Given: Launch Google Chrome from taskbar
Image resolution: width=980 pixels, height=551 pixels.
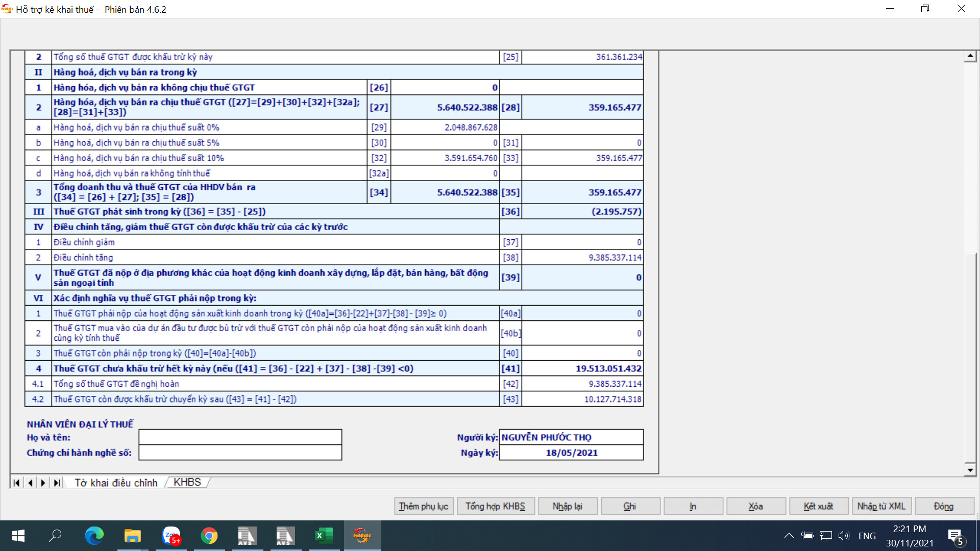Looking at the screenshot, I should coord(209,536).
